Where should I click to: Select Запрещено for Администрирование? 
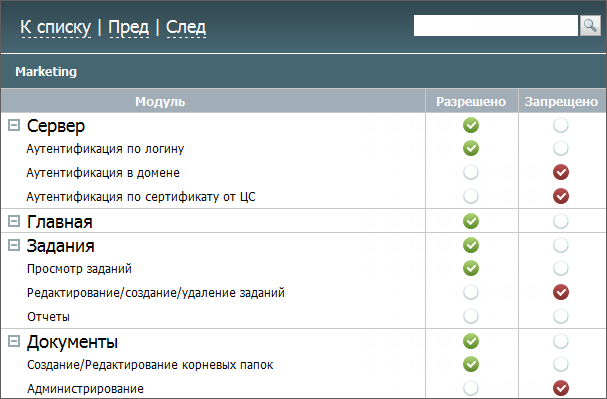(x=561, y=388)
